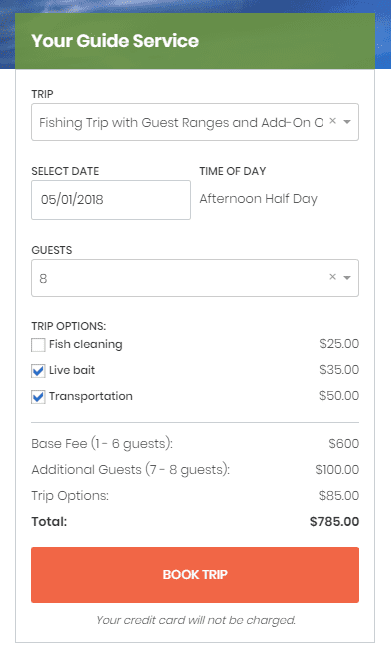Clear the selected trip with the x icon
This screenshot has width=391, height=660.
tap(332, 121)
